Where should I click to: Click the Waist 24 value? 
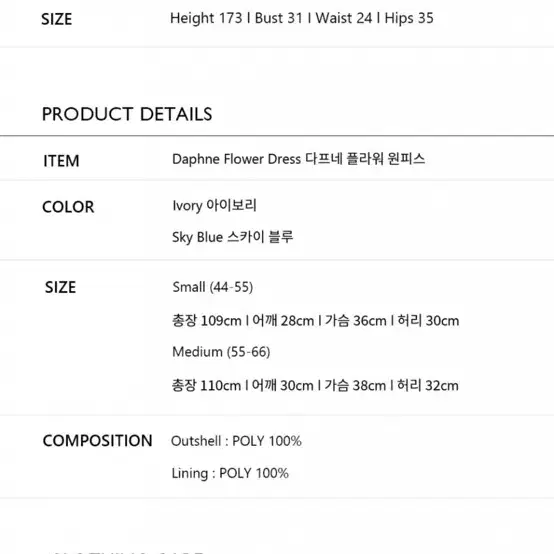(344, 18)
